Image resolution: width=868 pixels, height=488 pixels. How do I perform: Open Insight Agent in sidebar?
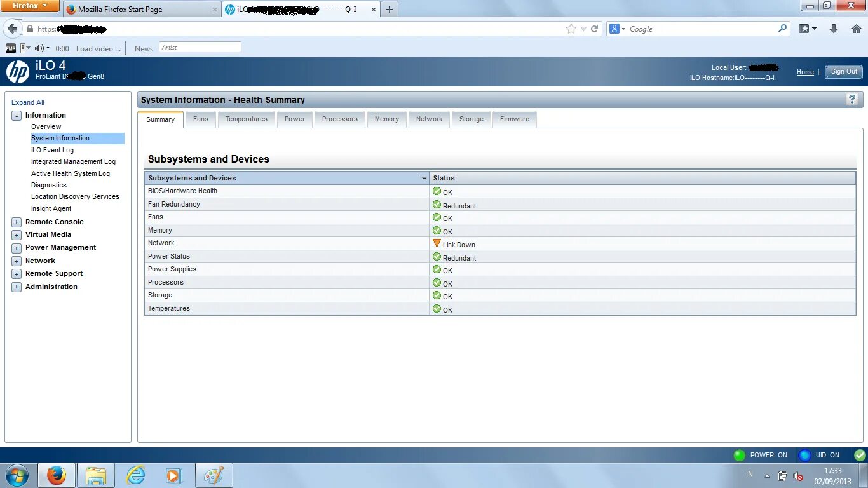click(51, 208)
